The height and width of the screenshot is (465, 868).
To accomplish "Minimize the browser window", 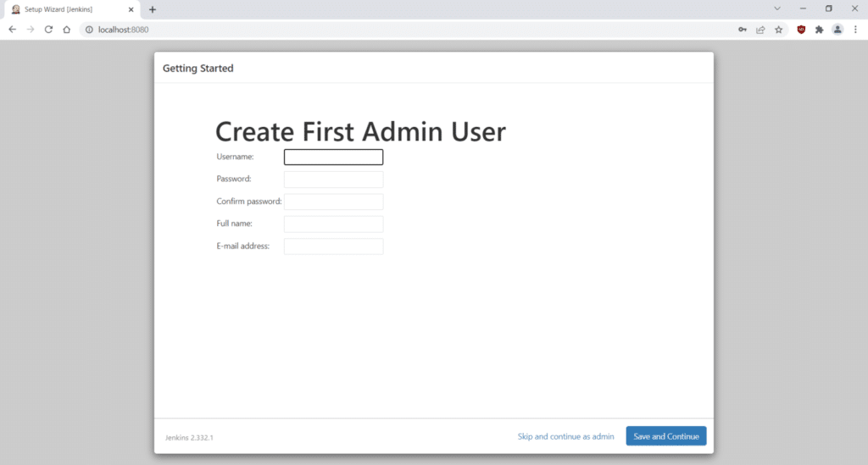I will pos(803,8).
